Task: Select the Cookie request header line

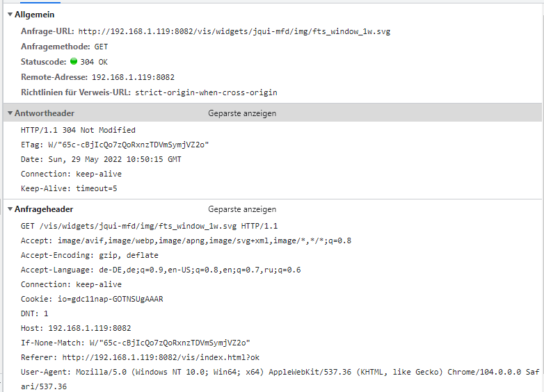Action: point(92,299)
